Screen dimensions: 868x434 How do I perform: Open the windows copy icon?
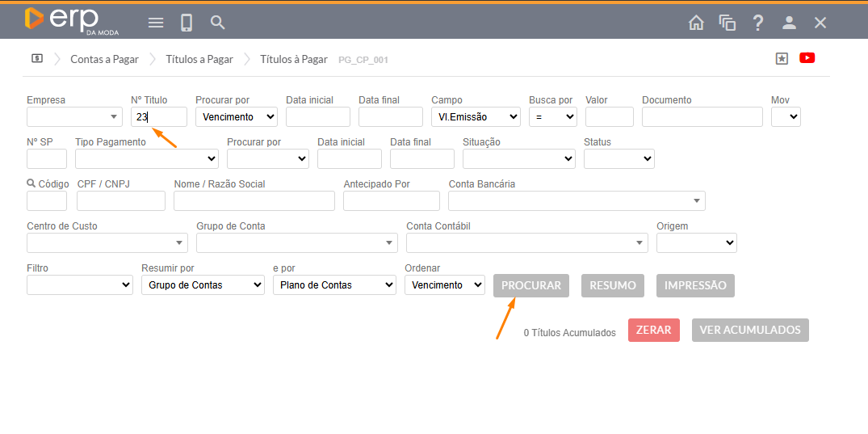(727, 23)
